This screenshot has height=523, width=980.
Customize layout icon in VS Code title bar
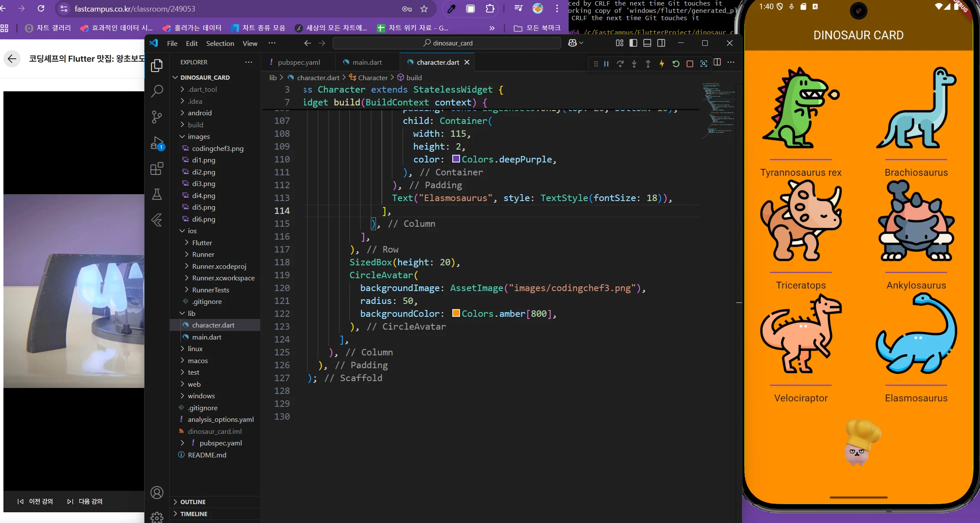pos(619,43)
